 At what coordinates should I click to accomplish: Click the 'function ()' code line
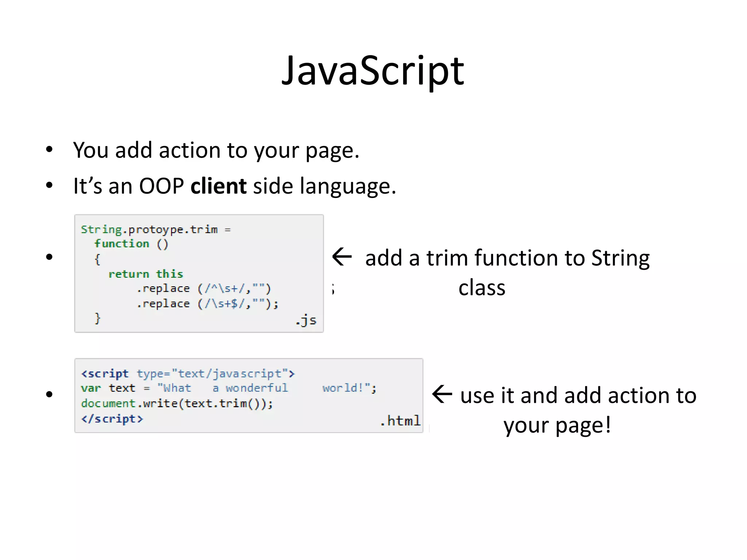coord(131,244)
